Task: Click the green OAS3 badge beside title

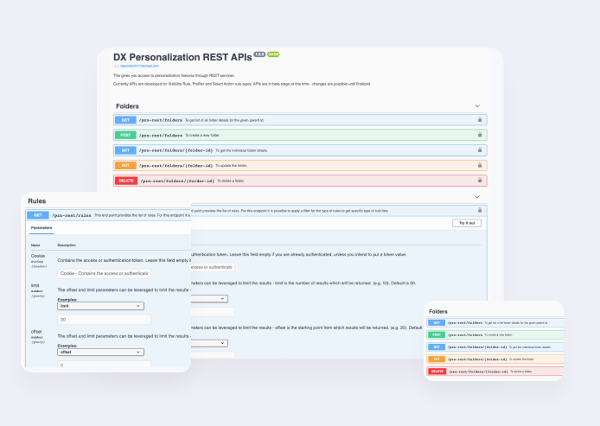Action: (273, 54)
